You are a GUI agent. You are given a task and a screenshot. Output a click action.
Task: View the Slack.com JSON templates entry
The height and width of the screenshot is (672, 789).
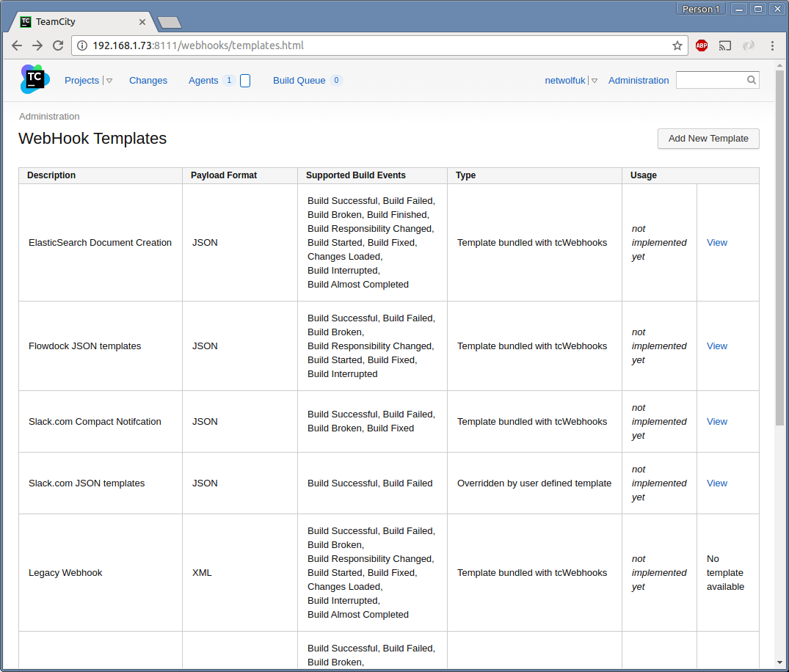(x=716, y=483)
